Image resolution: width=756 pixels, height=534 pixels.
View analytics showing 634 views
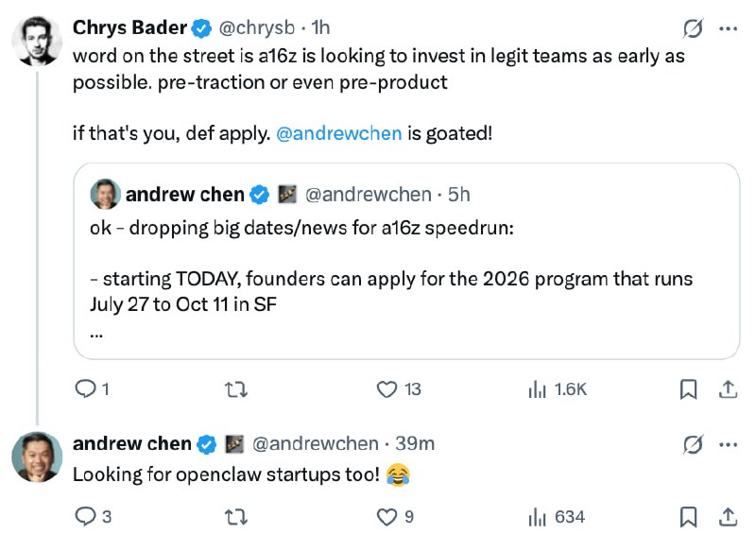(558, 516)
